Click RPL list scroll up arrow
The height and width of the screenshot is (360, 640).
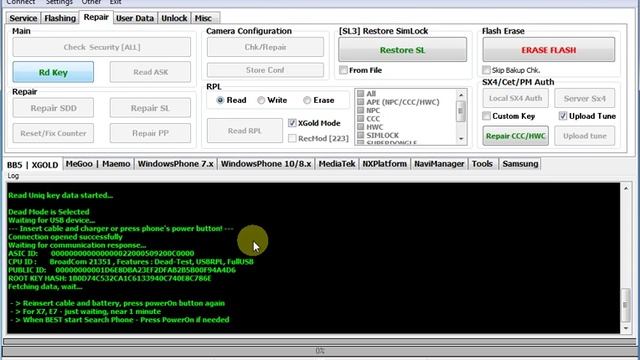point(461,94)
